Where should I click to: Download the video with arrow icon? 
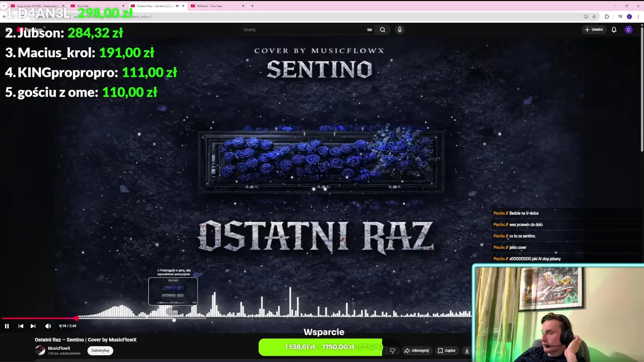[x=467, y=350]
